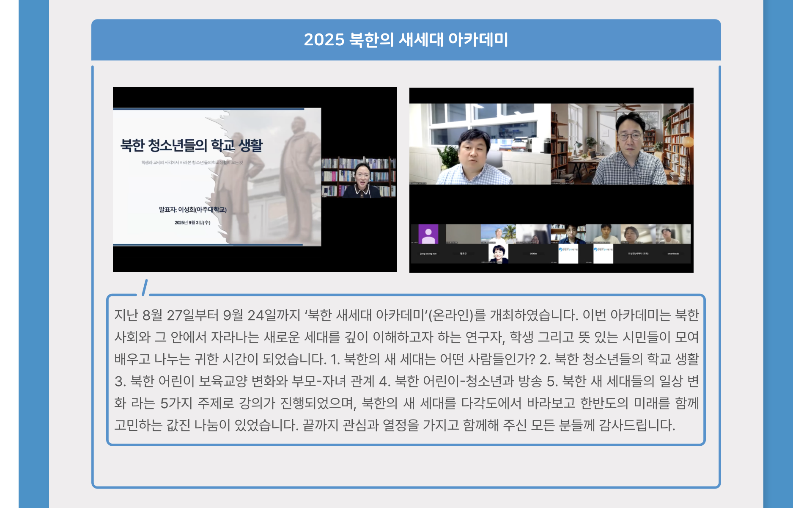Select the 'OSKim' participant name tile
Screen dimensions: 812x508
[x=533, y=254]
